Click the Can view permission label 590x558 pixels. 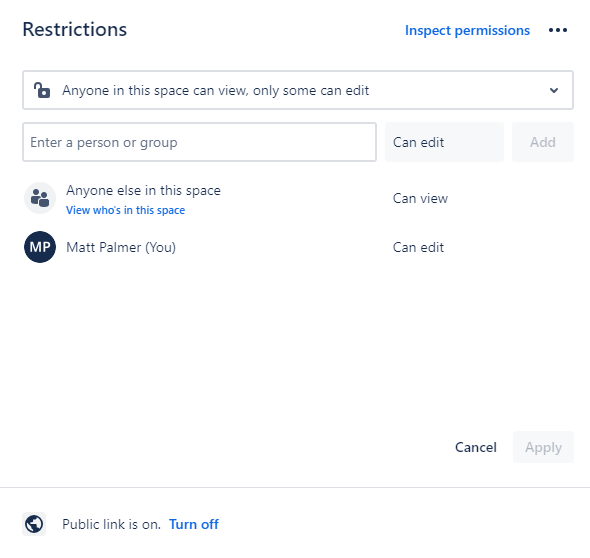coord(420,198)
